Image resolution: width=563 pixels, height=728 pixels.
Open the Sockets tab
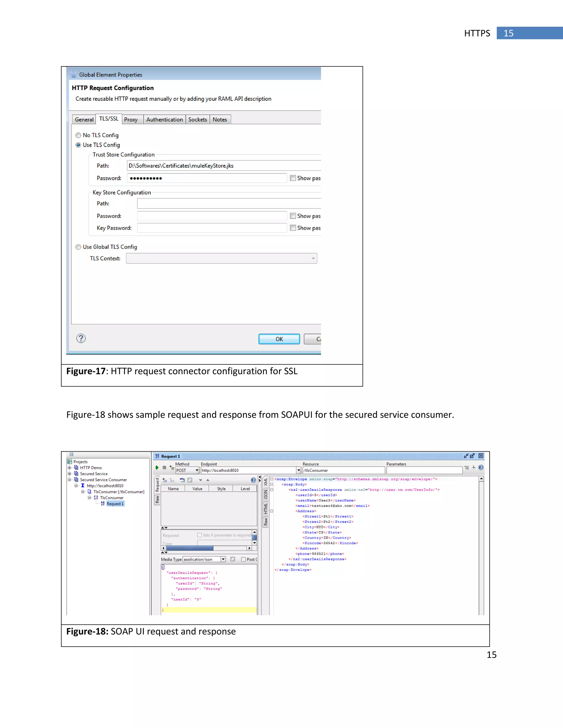coord(198,119)
